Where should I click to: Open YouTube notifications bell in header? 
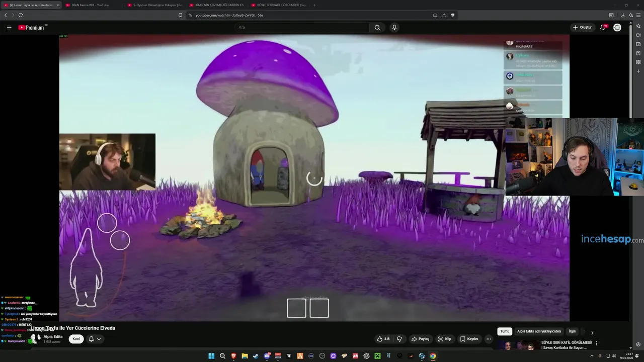[x=603, y=28]
